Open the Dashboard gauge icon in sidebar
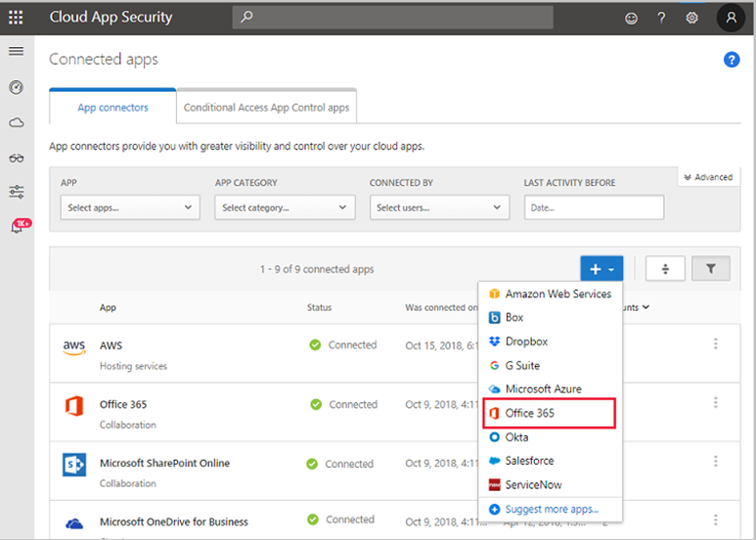Image resolution: width=756 pixels, height=540 pixels. [x=17, y=87]
